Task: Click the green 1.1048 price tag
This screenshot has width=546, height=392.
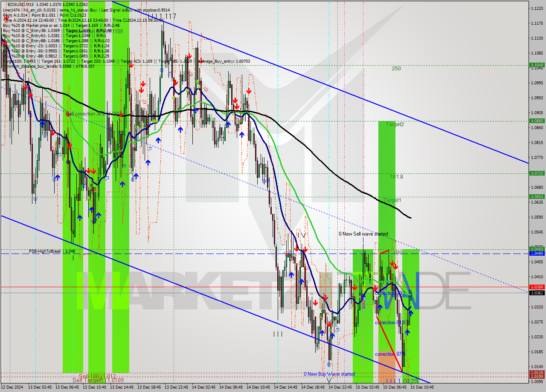Action: click(537, 65)
